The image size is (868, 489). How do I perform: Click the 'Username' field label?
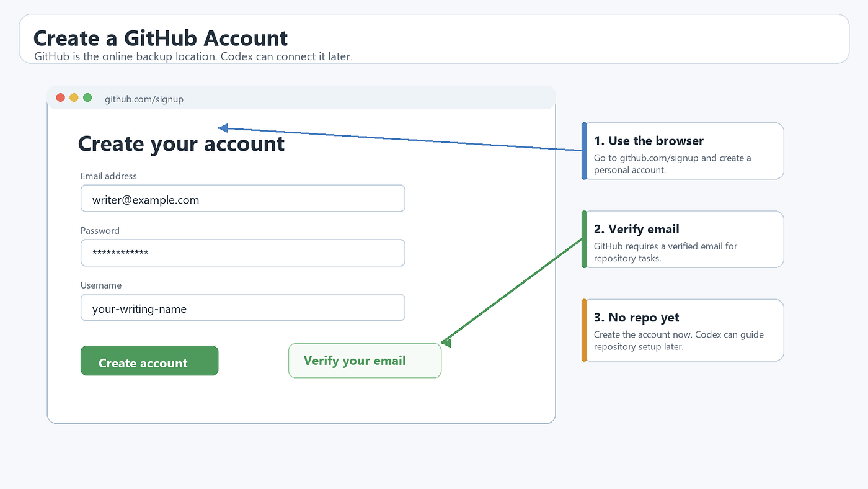101,285
